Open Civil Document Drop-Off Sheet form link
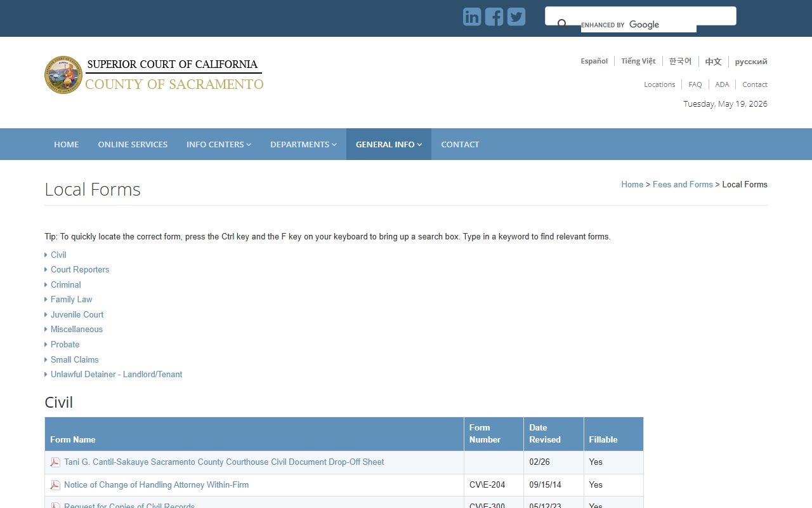The image size is (812, 508). [x=224, y=462]
